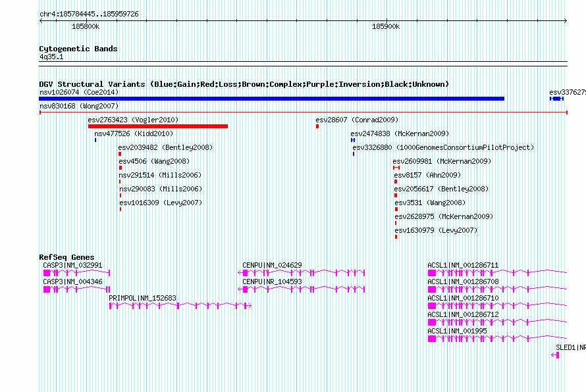Click the red esv2763423 loss variant bar

click(x=158, y=126)
